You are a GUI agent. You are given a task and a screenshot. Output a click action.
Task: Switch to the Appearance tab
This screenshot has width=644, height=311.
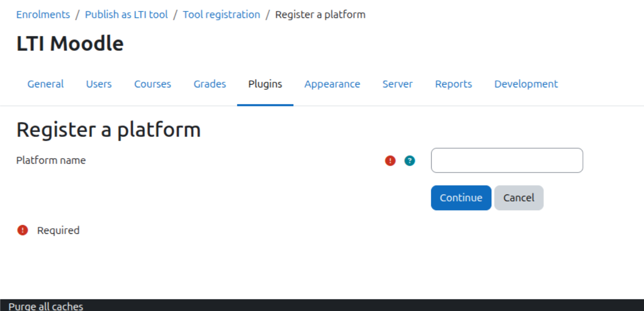click(x=332, y=84)
